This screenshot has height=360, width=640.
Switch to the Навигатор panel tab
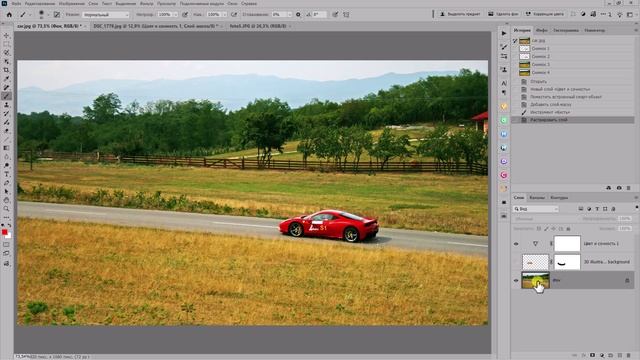[594, 30]
